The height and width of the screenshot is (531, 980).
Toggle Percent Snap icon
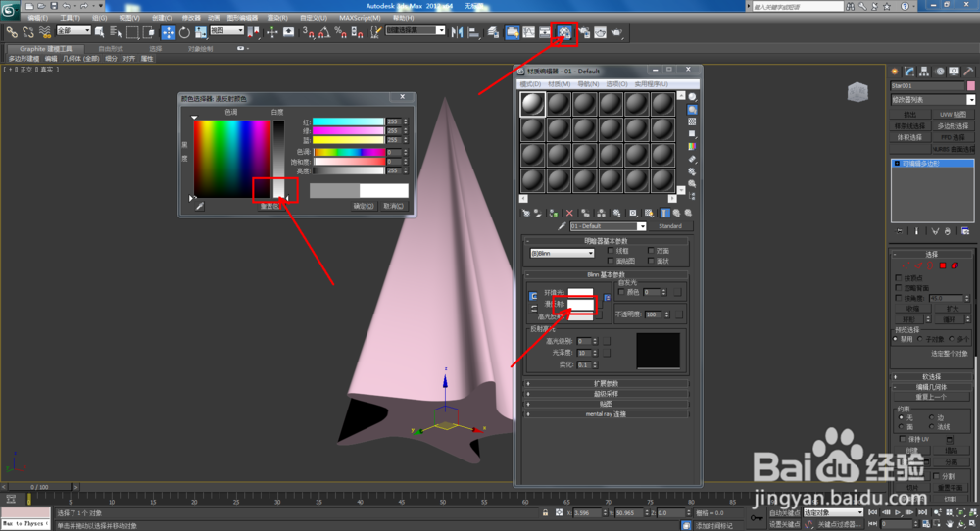[341, 32]
